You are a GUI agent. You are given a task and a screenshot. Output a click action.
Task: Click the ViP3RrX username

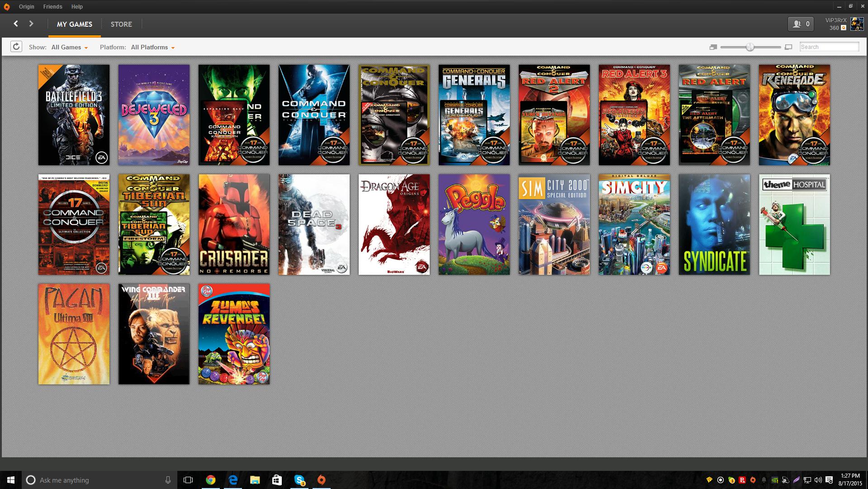click(836, 20)
